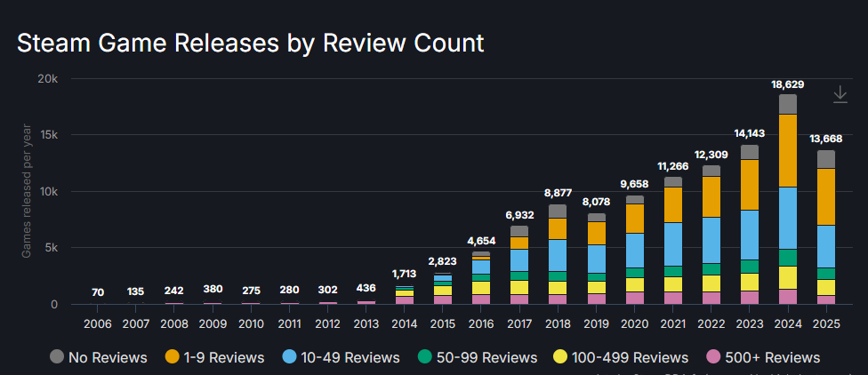868x375 pixels.
Task: Select orange 1-9 Reviews segment of 2024 bar
Action: pos(788,150)
